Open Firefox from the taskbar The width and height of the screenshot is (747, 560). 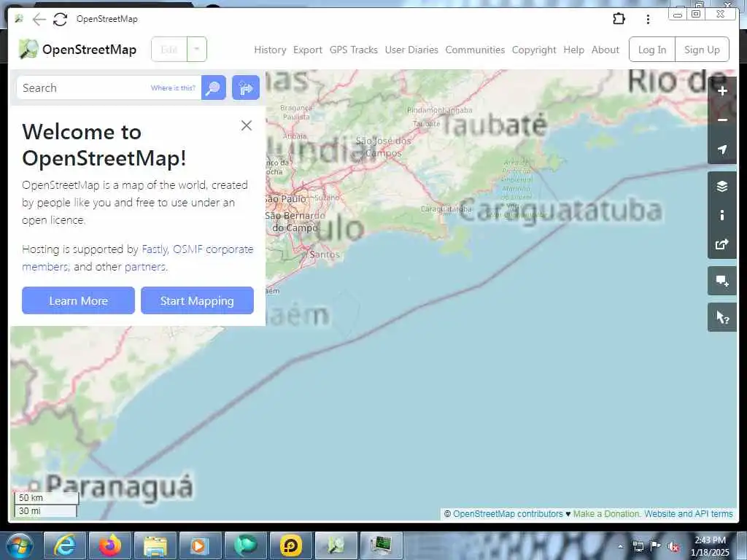point(109,545)
